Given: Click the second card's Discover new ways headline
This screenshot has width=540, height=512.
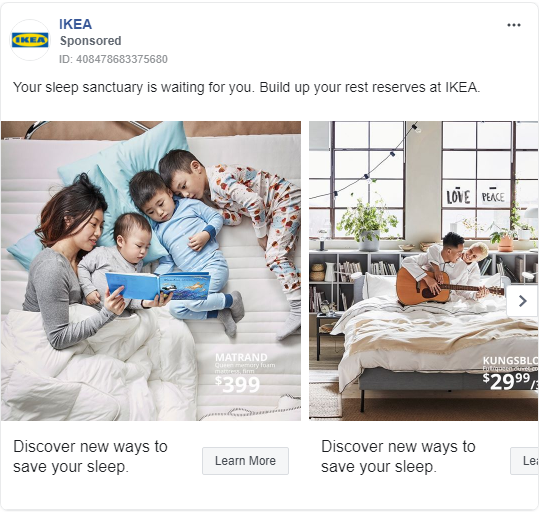Looking at the screenshot, I should (x=398, y=457).
